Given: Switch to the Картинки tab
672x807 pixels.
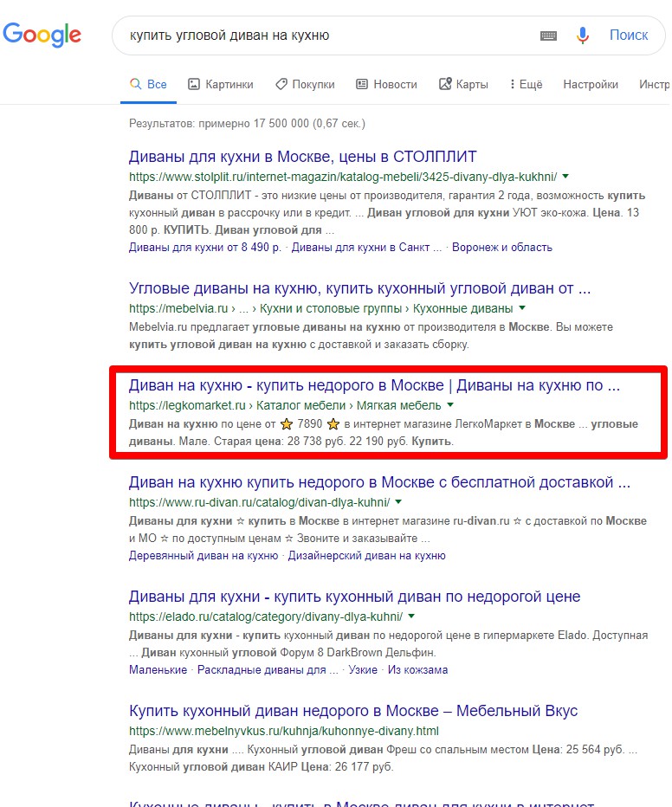Looking at the screenshot, I should (221, 84).
